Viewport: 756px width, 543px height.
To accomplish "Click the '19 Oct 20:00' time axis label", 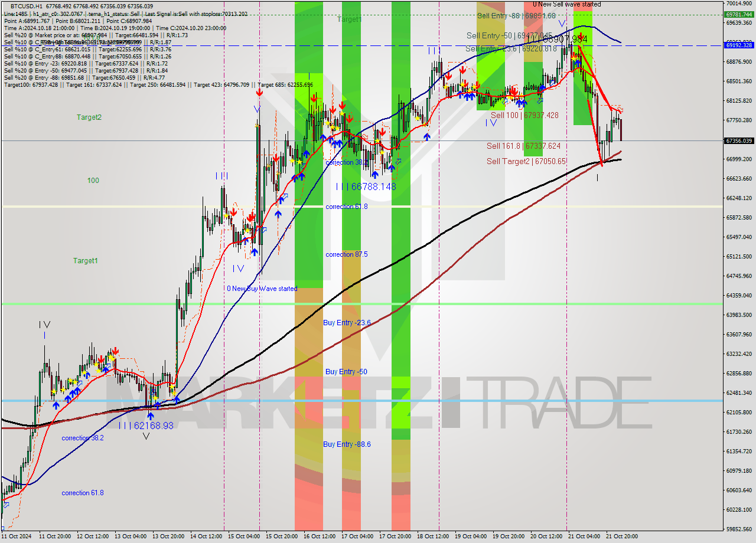I will point(509,537).
